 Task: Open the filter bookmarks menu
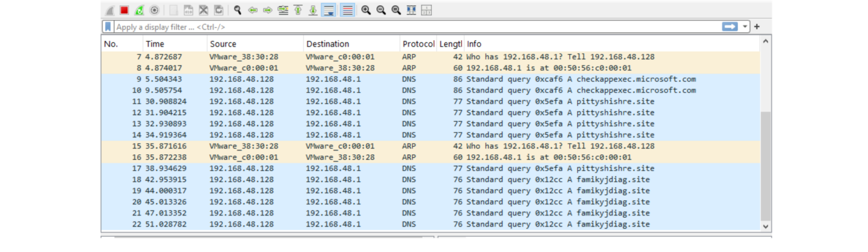108,27
